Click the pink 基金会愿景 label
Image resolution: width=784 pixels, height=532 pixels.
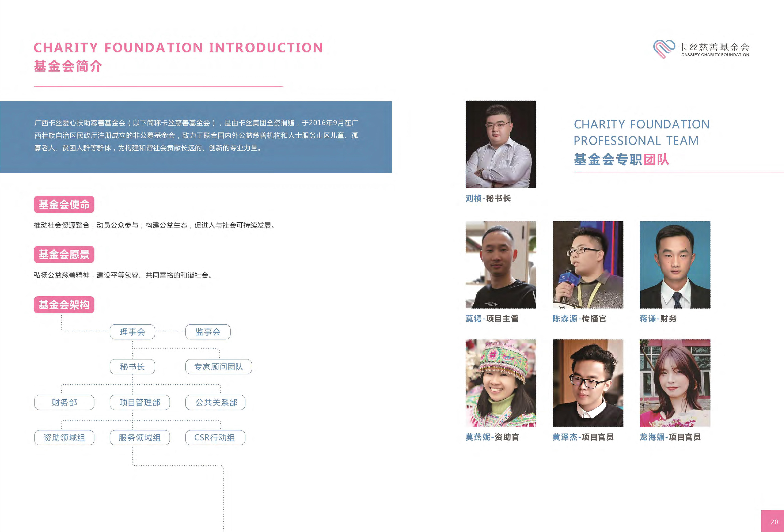point(64,254)
